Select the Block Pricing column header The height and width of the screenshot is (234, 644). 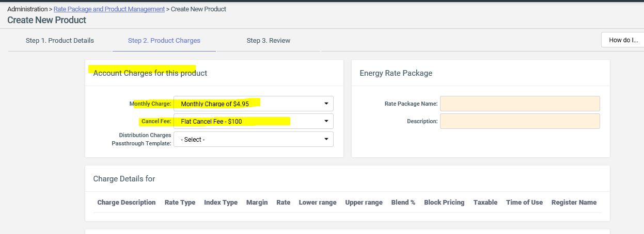(x=444, y=203)
